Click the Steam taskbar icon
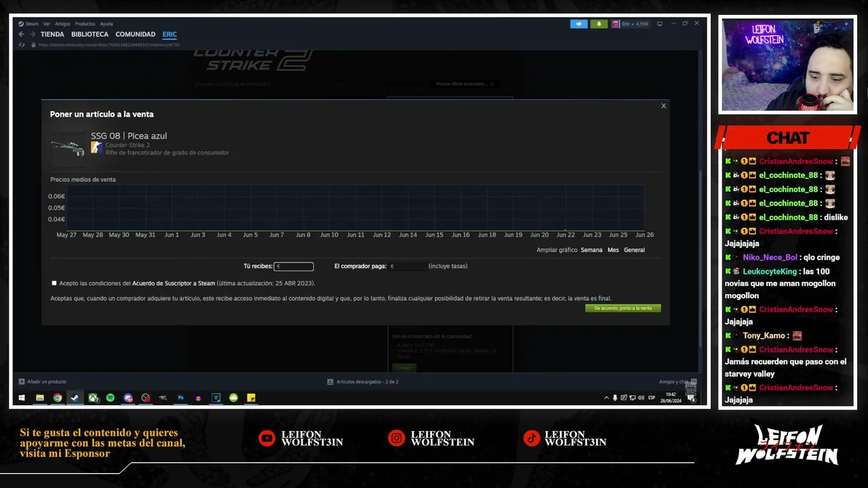 coord(75,398)
